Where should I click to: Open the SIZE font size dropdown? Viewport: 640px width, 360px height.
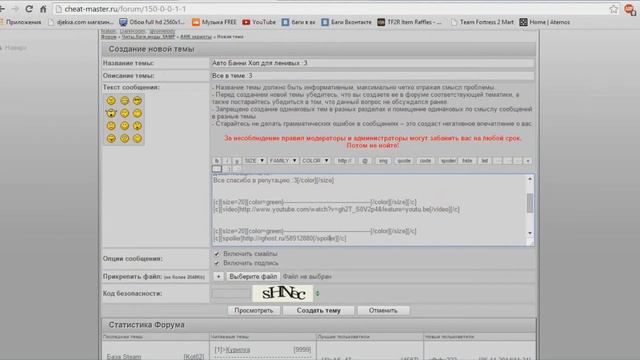coord(254,161)
